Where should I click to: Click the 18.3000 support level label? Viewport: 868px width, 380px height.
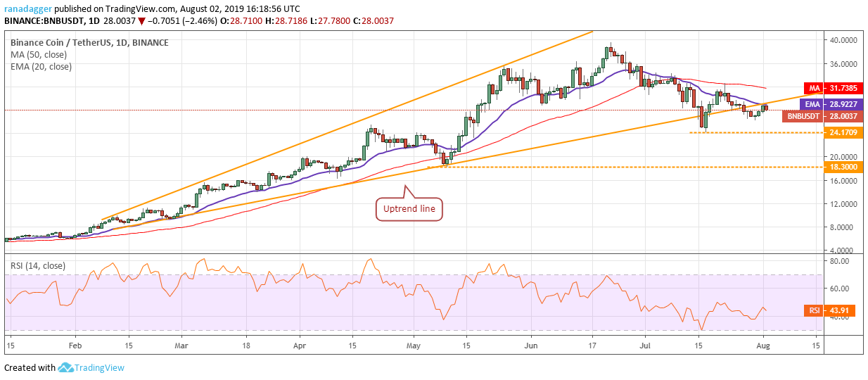[845, 167]
